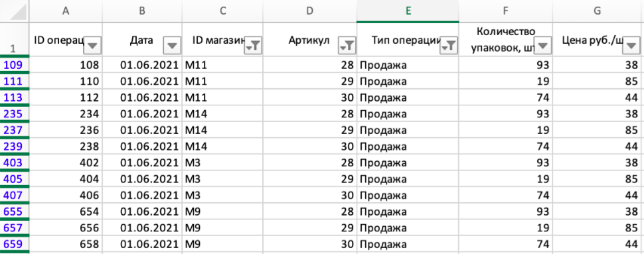Select column E header

click(x=408, y=11)
